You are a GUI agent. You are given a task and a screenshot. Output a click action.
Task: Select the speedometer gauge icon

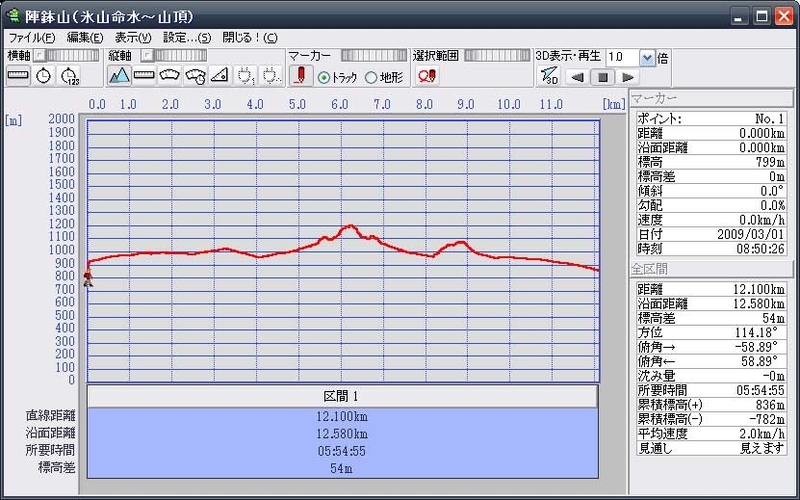pyautogui.click(x=170, y=76)
